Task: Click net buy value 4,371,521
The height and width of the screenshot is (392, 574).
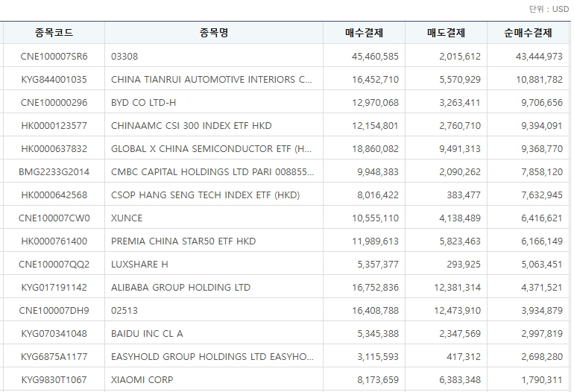Action: [x=542, y=287]
